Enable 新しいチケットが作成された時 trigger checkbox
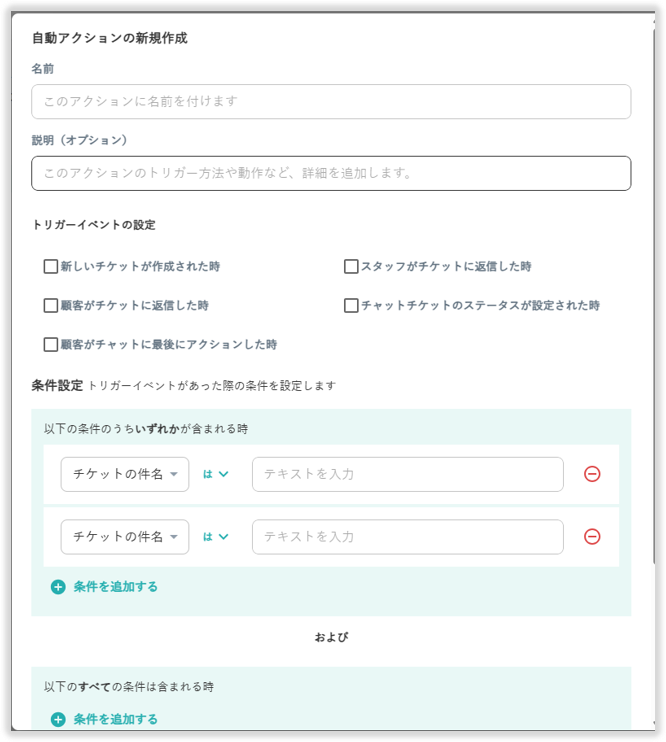Screen dimensions: 666x742 click(51, 267)
